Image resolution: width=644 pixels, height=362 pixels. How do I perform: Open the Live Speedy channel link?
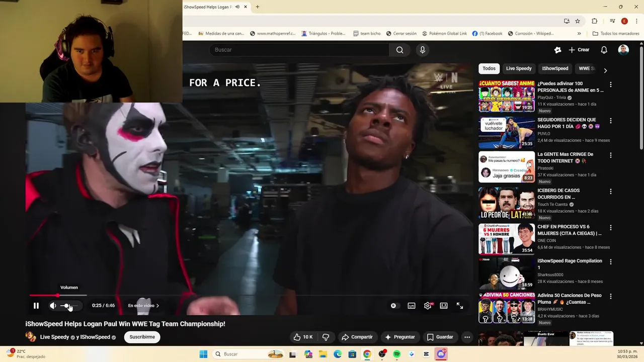(54, 337)
